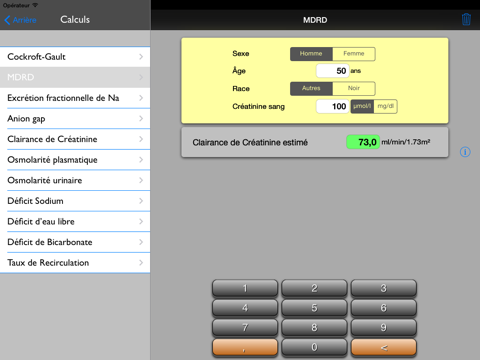This screenshot has width=480, height=360.
Task: Select Homme in the Sexe selector
Action: [x=311, y=54]
